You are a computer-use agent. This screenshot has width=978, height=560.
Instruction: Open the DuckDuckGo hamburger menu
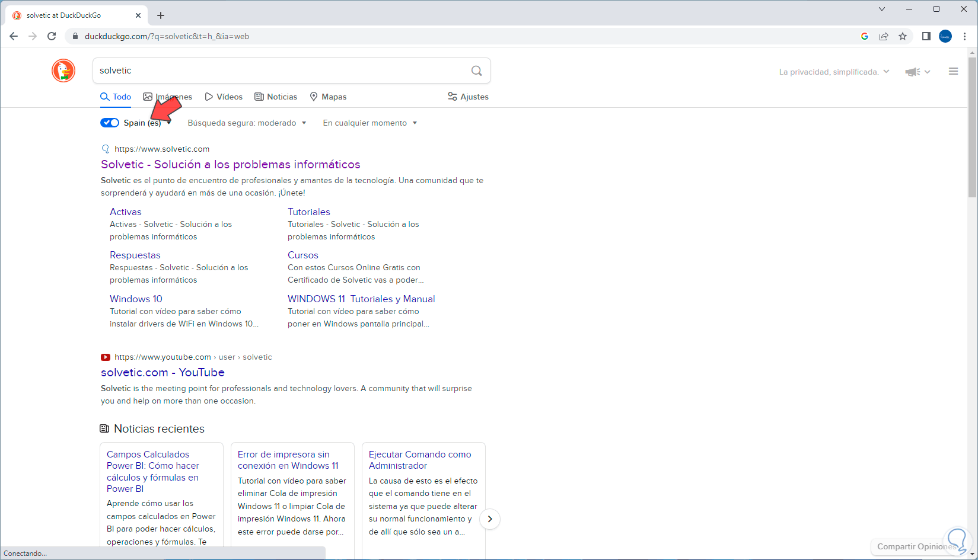(x=954, y=71)
